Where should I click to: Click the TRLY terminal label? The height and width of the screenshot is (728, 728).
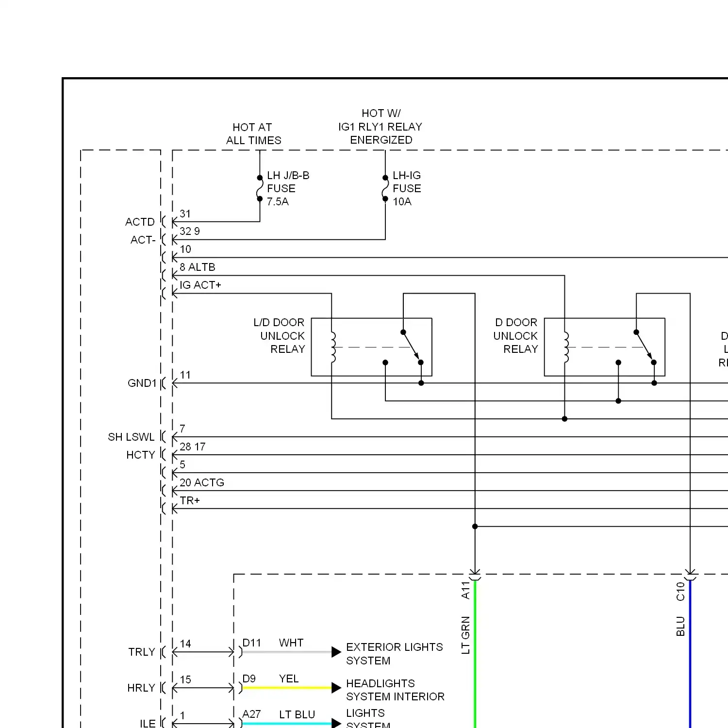tap(141, 652)
